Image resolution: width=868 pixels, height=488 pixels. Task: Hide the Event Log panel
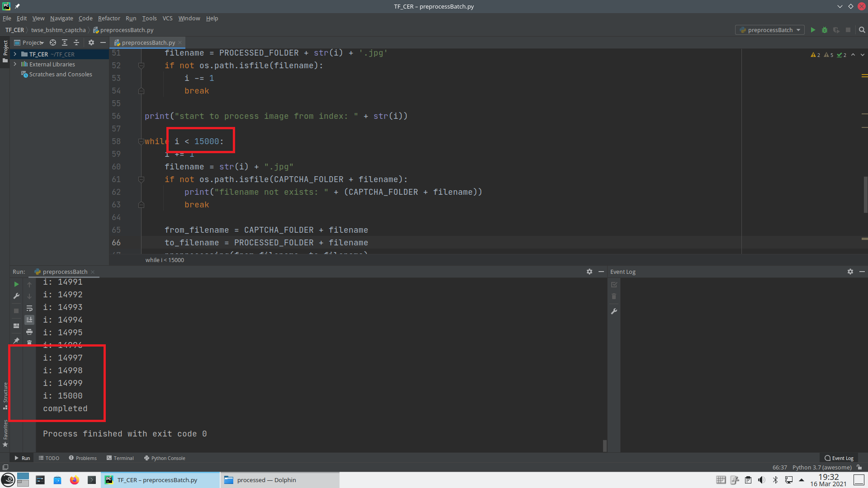pyautogui.click(x=862, y=272)
